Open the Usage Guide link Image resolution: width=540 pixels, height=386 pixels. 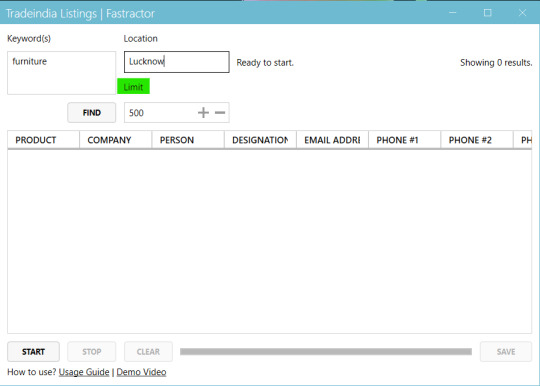84,372
